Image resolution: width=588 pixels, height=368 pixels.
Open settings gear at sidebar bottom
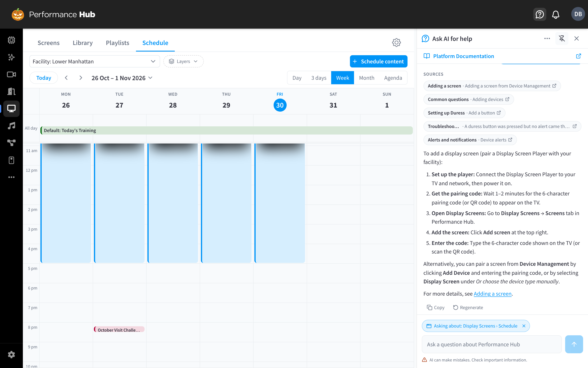[x=11, y=355]
